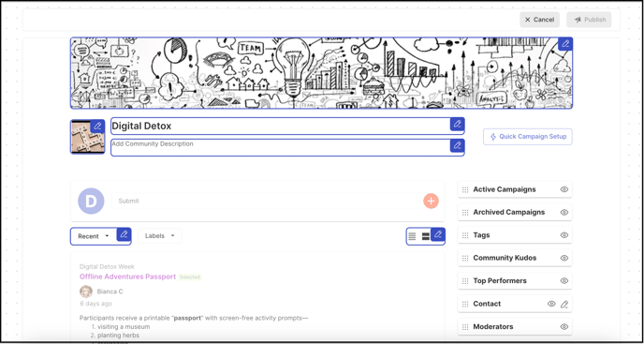
Task: Click the Submit idea input field
Action: (x=266, y=202)
